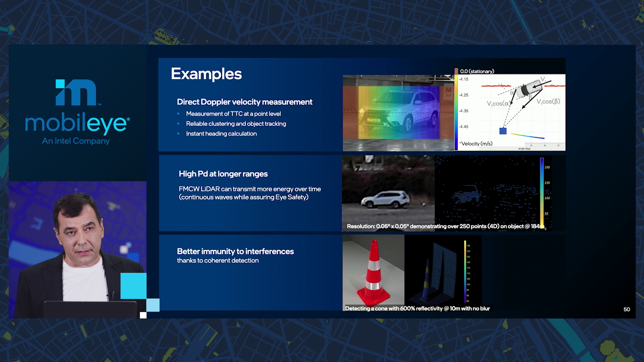Click 'Instant heading calculation' bullet
Screen dimensions: 644x362
point(221,133)
